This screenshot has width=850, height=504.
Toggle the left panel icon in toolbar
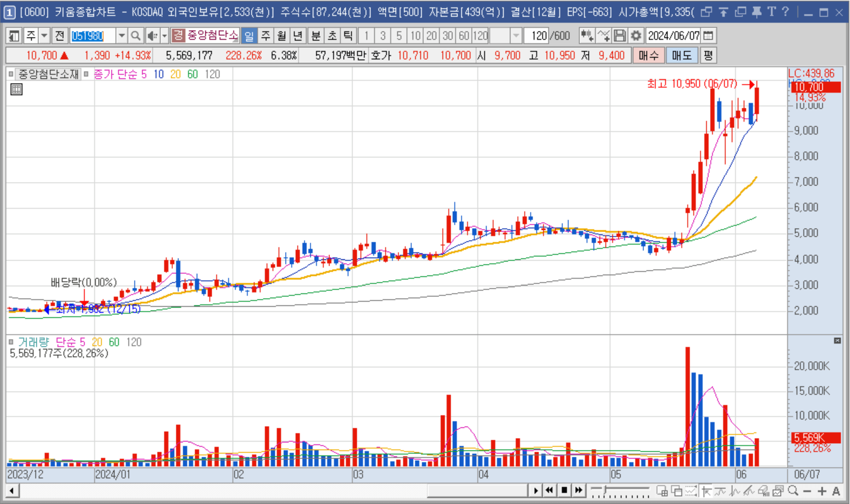pos(14,36)
